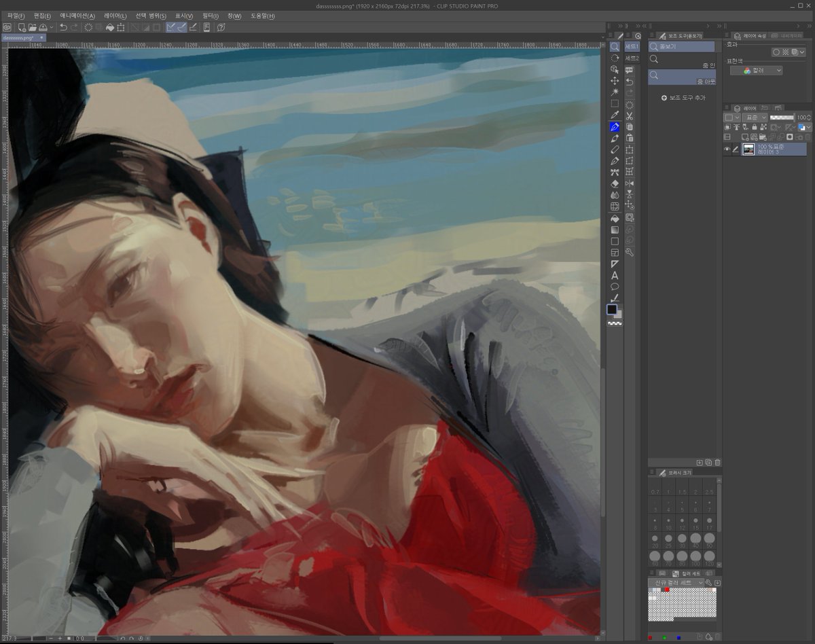Choose brush size 100 preset
This screenshot has width=815, height=644.
pyautogui.click(x=695, y=558)
